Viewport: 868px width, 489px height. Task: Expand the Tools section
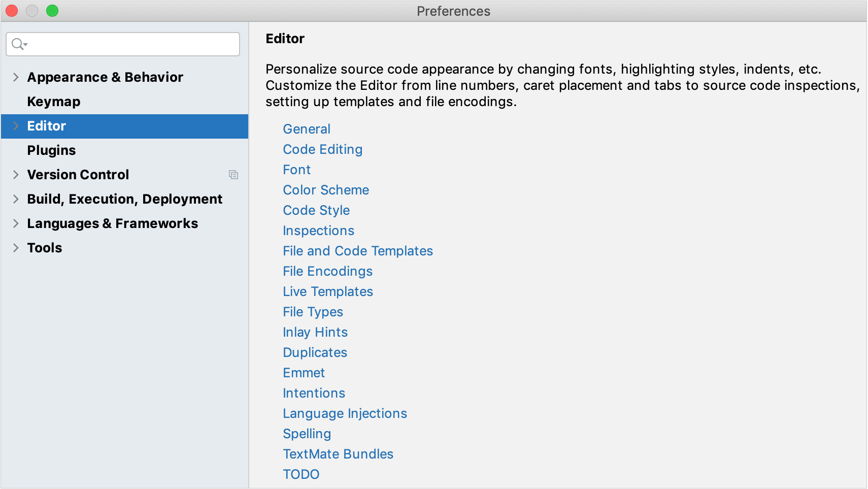point(16,248)
